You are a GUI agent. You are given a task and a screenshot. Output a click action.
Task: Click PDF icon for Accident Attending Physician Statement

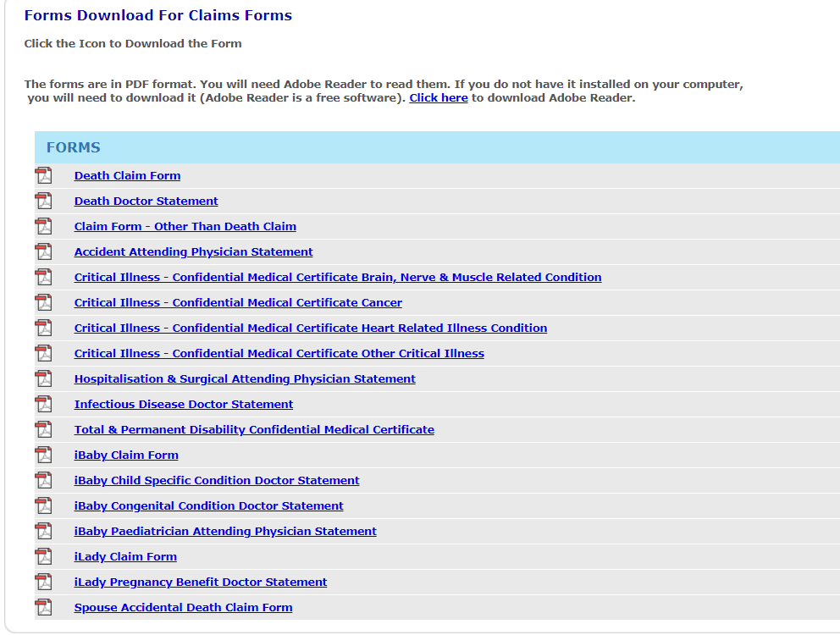[44, 251]
